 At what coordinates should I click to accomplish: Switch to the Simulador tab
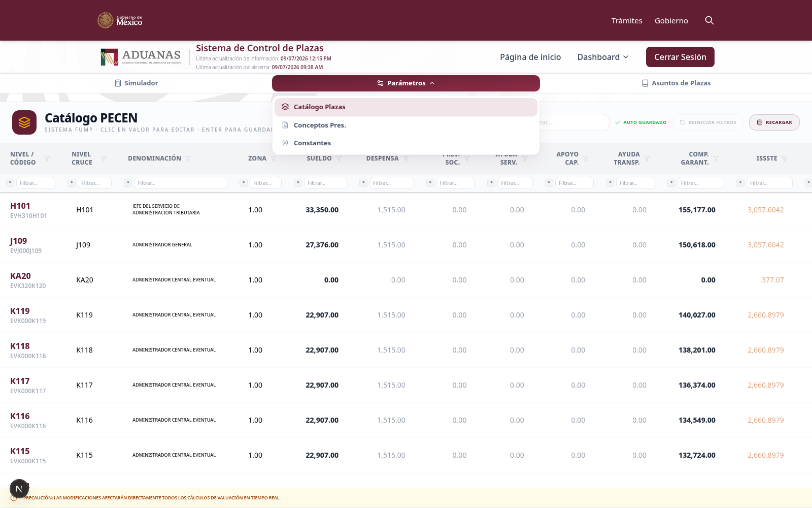coord(136,83)
